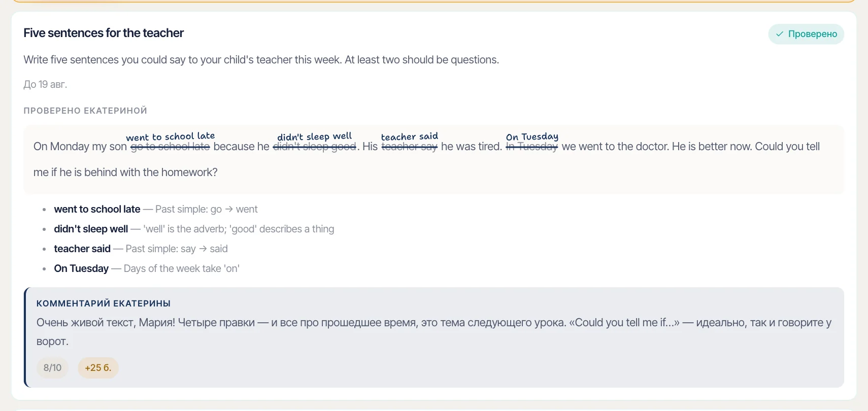
Task: Click the handwritten correction went to school late
Action: point(171,136)
